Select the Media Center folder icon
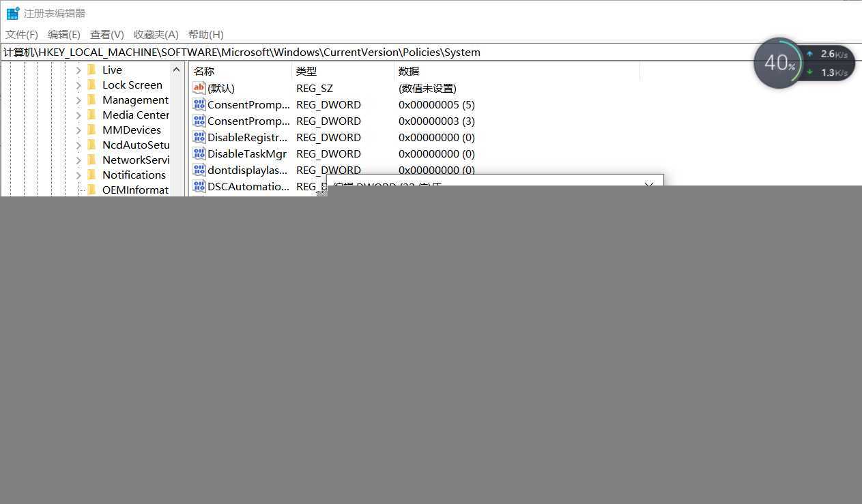This screenshot has height=504, width=862. point(91,115)
